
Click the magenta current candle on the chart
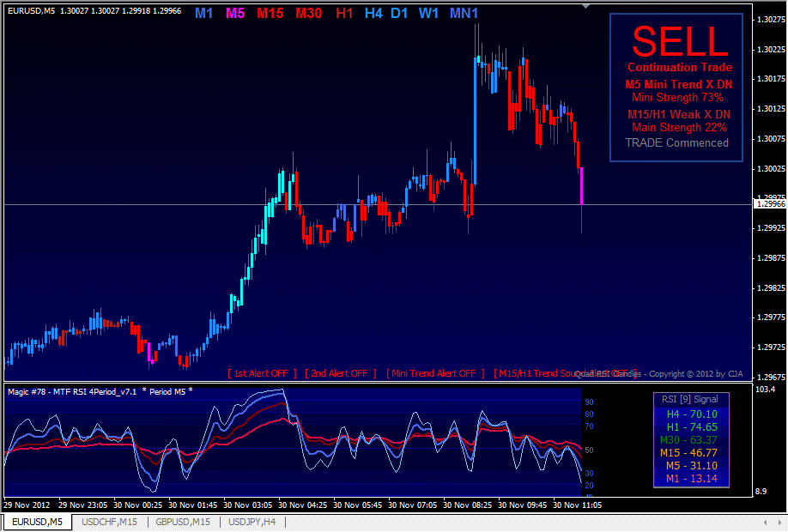(x=581, y=186)
